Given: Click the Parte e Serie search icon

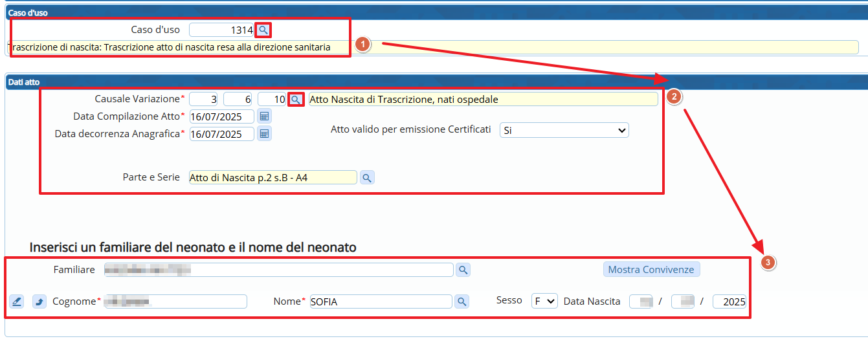Looking at the screenshot, I should (367, 177).
